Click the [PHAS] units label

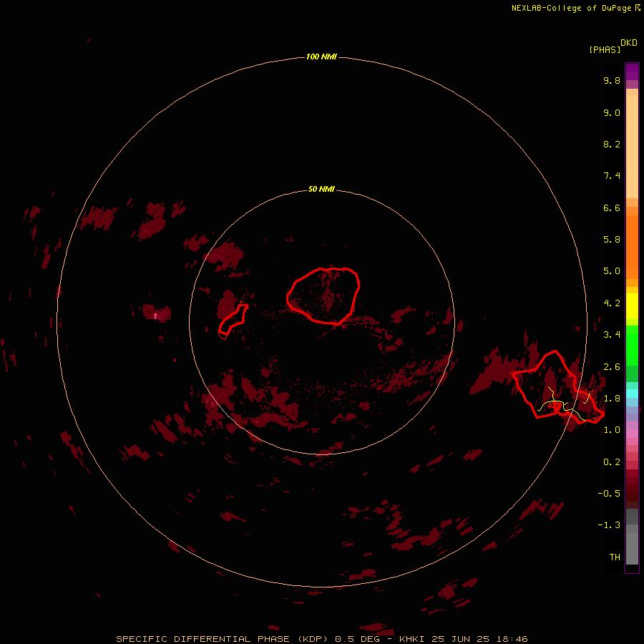click(605, 49)
